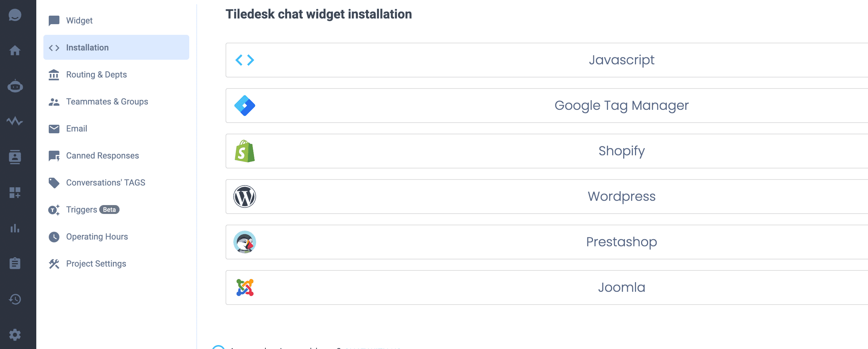Select the Shopify installation card
This screenshot has width=868, height=349.
point(547,151)
